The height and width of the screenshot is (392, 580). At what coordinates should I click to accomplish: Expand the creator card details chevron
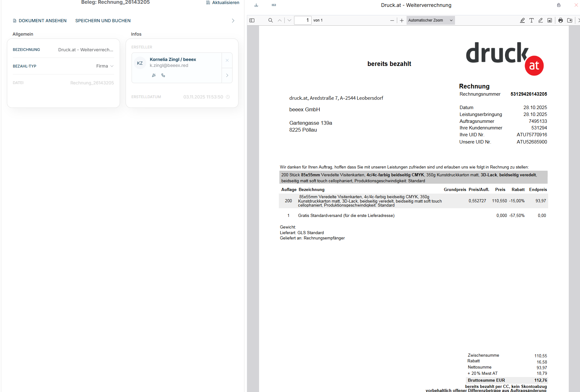tap(227, 75)
